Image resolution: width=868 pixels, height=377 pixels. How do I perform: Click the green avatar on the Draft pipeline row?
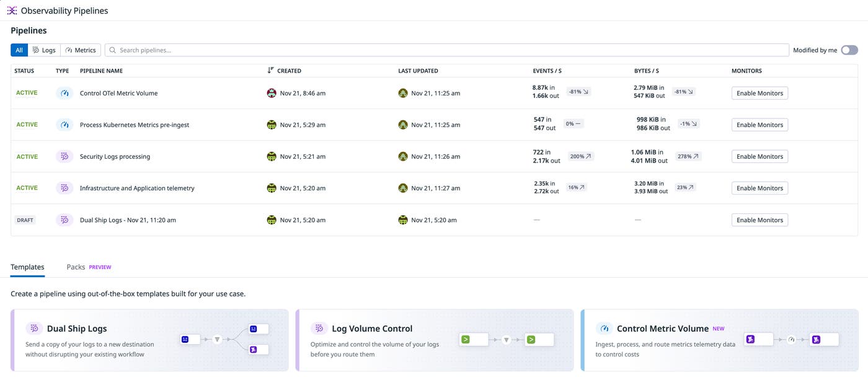(x=272, y=219)
